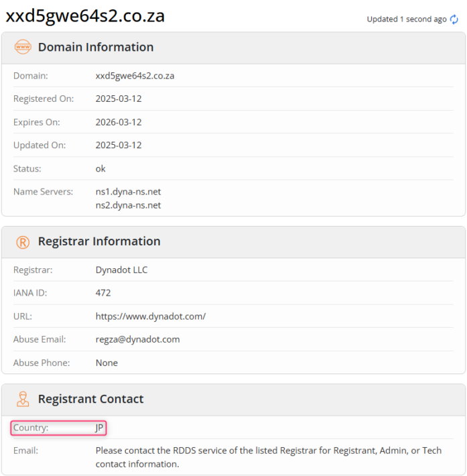Image resolution: width=467 pixels, height=476 pixels.
Task: Click the Expires On date 2026-03-12
Action: point(119,123)
